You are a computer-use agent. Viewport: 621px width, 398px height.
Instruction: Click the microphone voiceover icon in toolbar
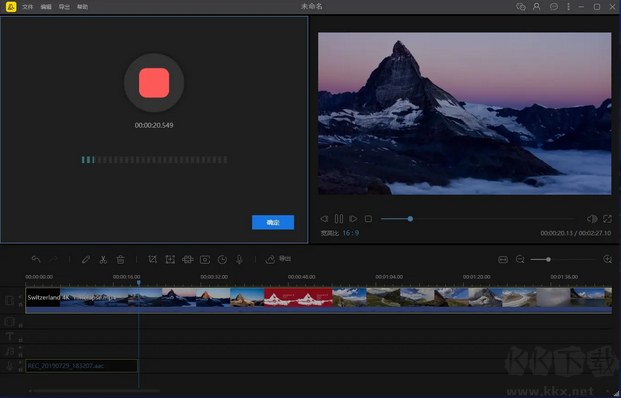(240, 259)
